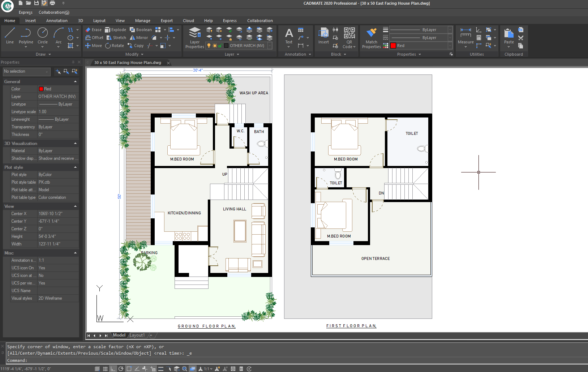Toggle object snap in status bar
Screen dimensions: 588x372
[x=129, y=369]
